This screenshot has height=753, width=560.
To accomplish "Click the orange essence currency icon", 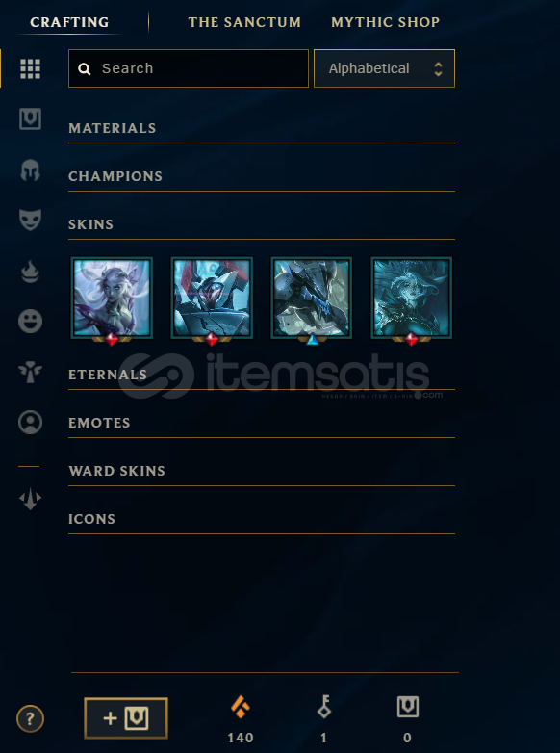I will point(241,707).
